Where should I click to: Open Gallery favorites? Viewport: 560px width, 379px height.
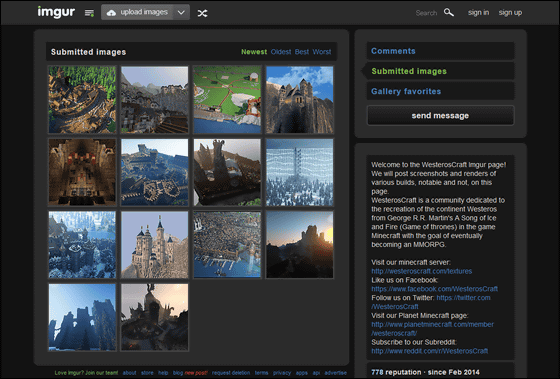[440, 91]
